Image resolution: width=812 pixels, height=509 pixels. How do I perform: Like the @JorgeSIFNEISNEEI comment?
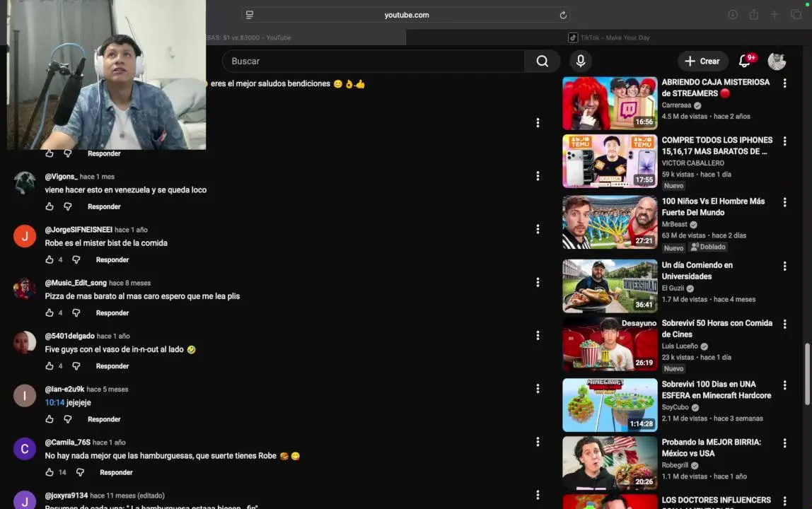coord(50,259)
